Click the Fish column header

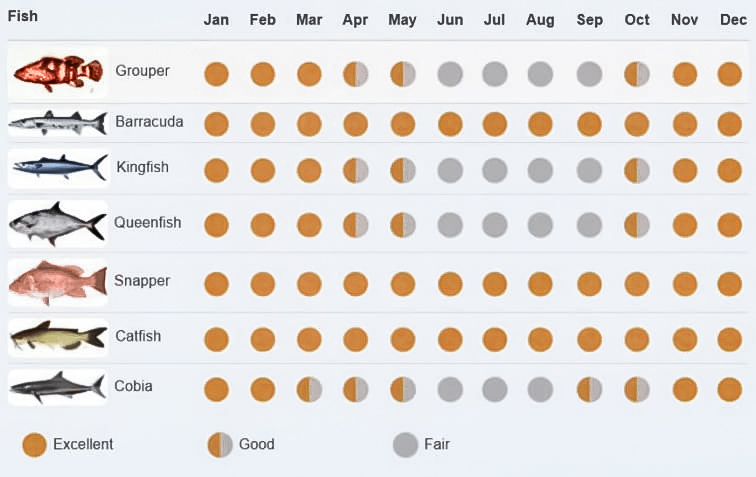23,17
